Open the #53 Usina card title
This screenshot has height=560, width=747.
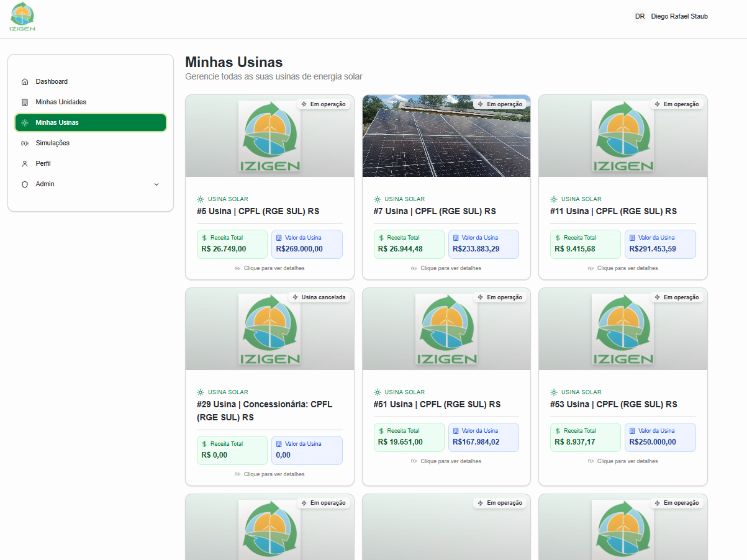(x=613, y=404)
